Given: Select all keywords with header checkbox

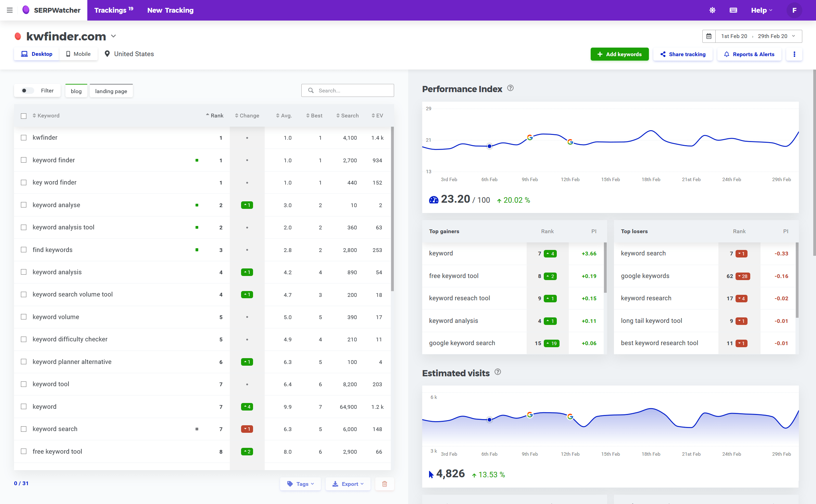Looking at the screenshot, I should (23, 116).
